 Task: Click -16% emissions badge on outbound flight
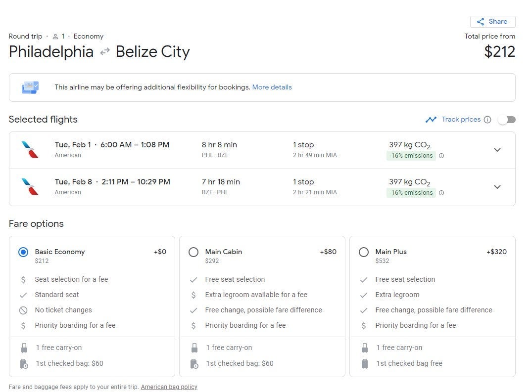point(411,156)
